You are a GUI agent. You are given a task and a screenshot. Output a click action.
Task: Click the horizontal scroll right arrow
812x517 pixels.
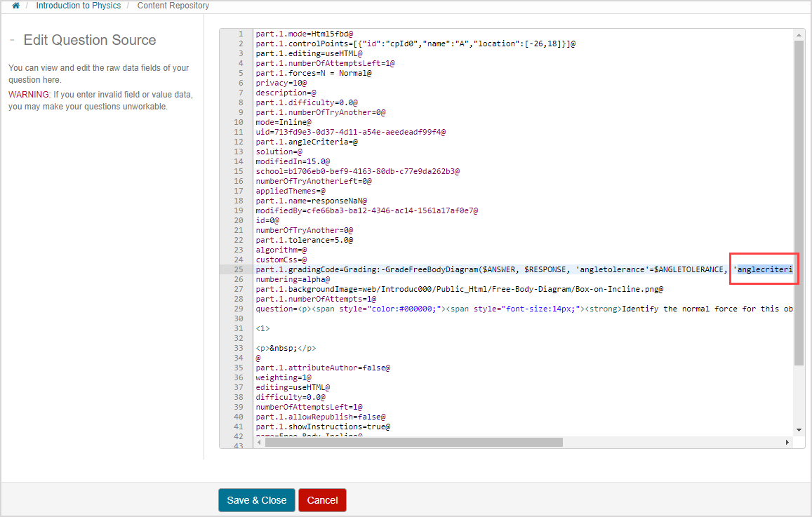click(787, 443)
